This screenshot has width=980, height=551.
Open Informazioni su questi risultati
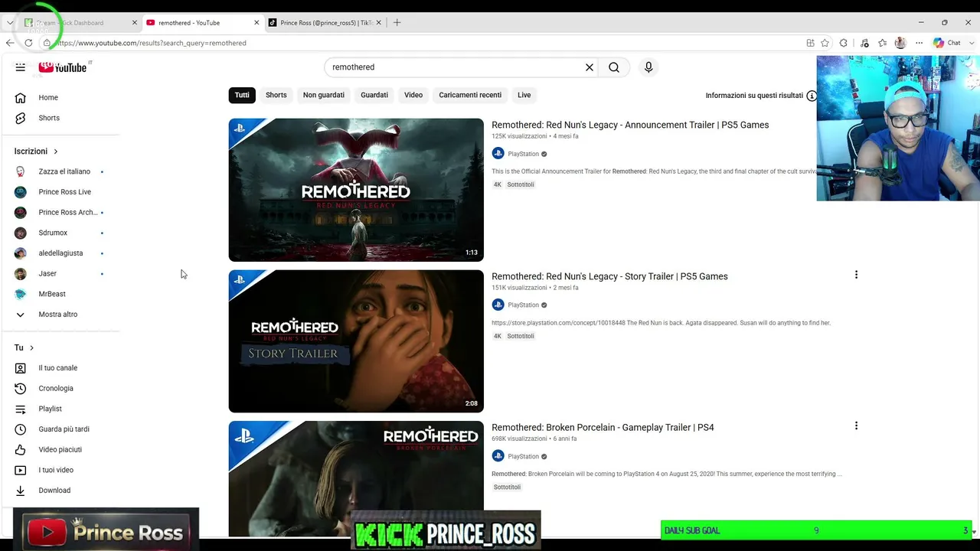[x=761, y=96]
